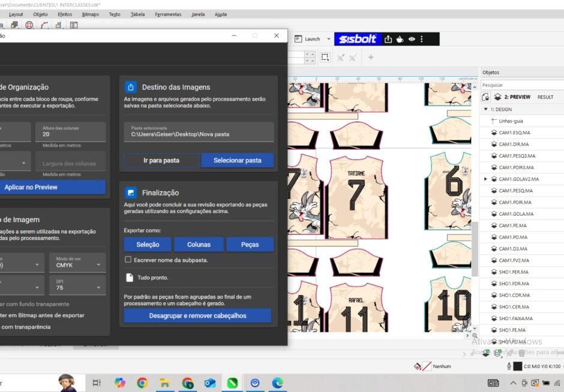
Task: Open the Bitmaps menu
Action: 90,14
